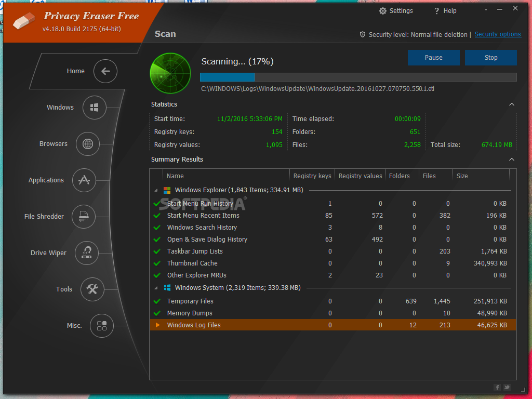Collapse the Statistics section

512,104
